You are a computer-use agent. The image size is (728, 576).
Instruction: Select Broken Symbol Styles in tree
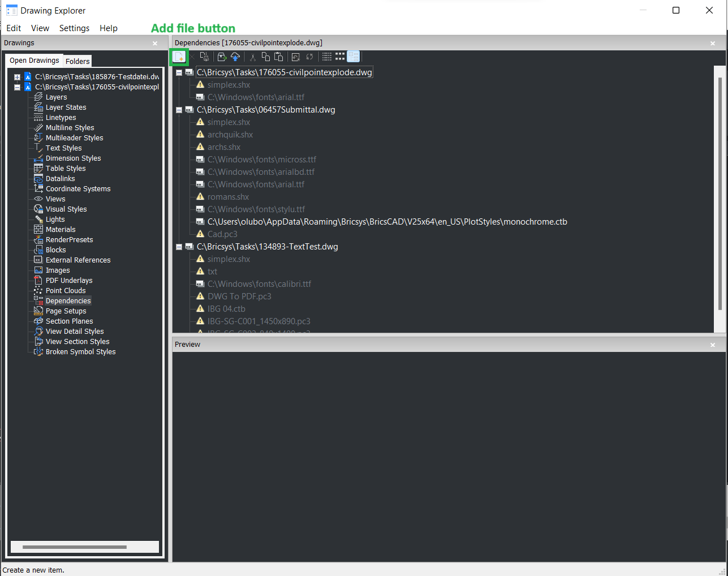(x=80, y=352)
